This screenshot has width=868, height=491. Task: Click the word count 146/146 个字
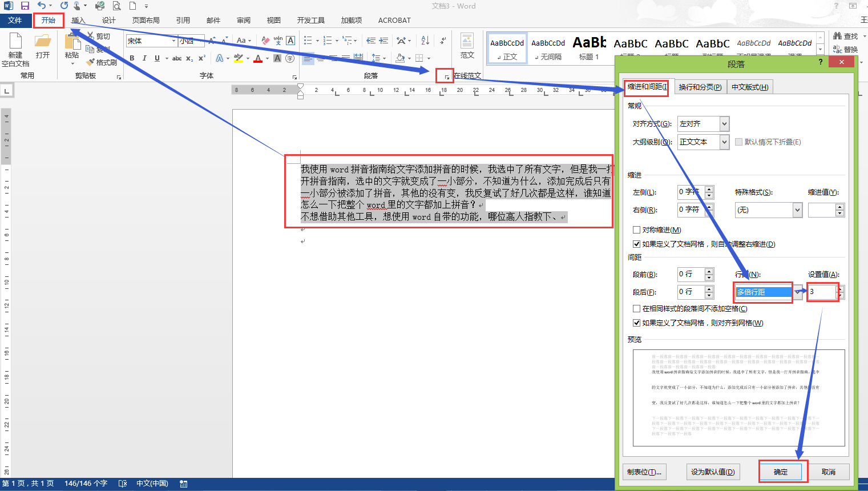pos(86,484)
